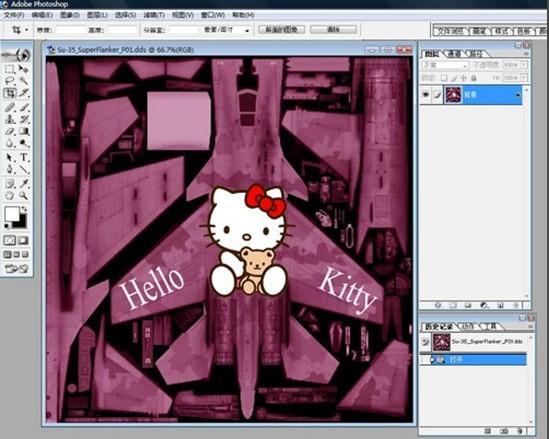Screen dimensions: 549x439
Task: Toggle history brush source for the snapshot
Action: coord(425,342)
